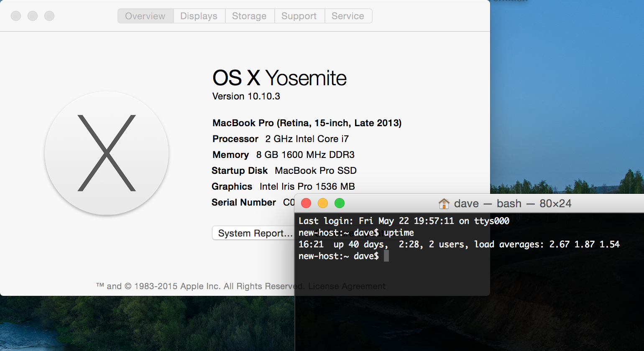Click the 'dave — bash — 80×24' window title

click(x=513, y=203)
